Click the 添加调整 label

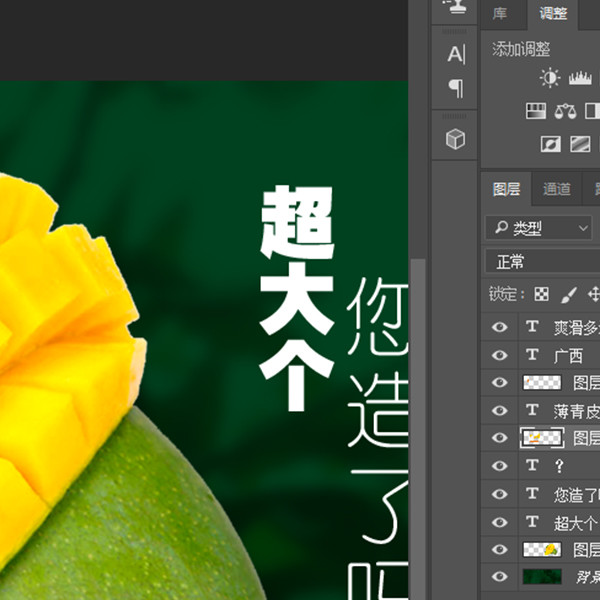tap(521, 49)
